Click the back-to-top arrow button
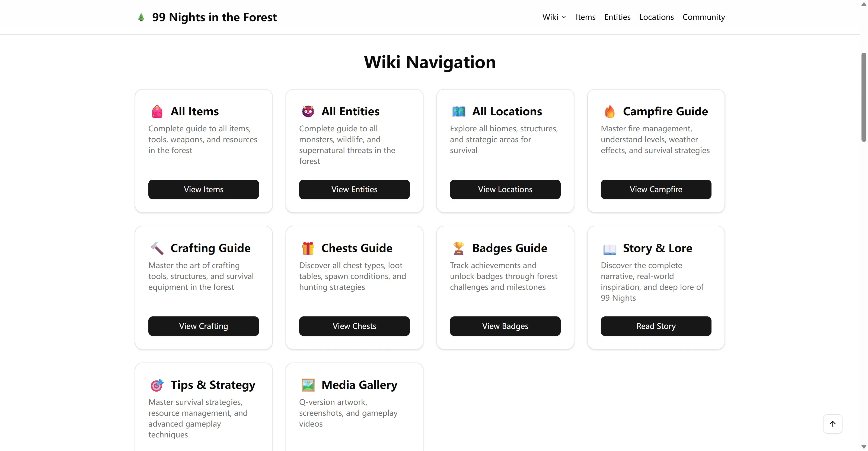 tap(832, 424)
